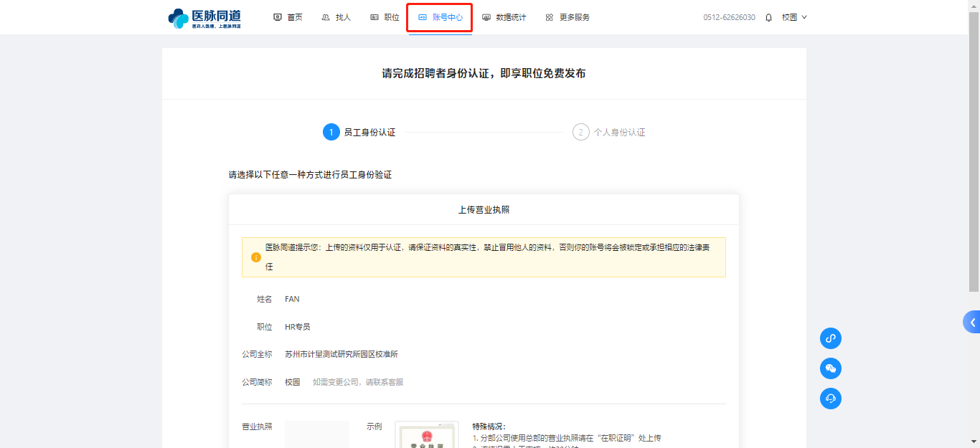The width and height of the screenshot is (980, 448).
Task: Click the orange info icon in notice
Action: [x=256, y=257]
